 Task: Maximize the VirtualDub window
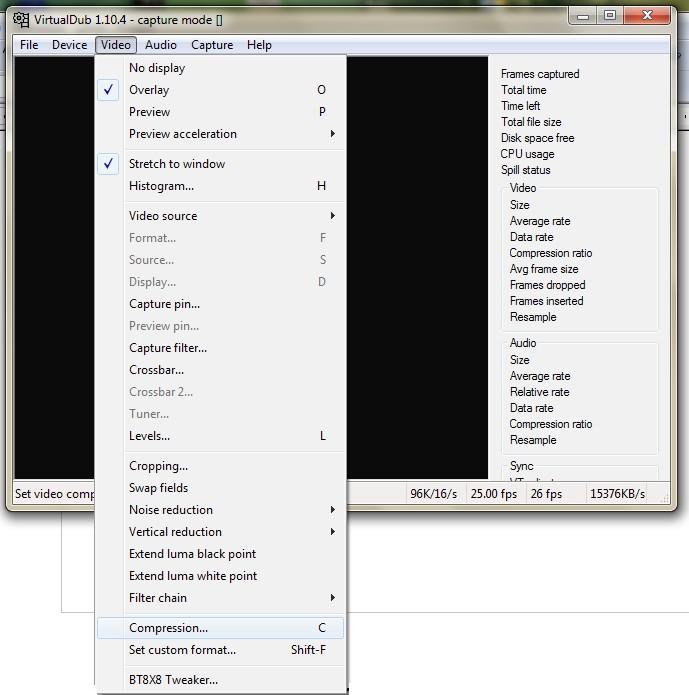[610, 16]
